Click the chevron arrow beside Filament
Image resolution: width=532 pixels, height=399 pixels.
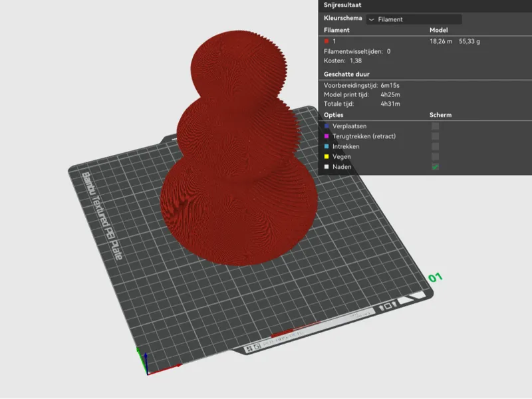tap(371, 20)
